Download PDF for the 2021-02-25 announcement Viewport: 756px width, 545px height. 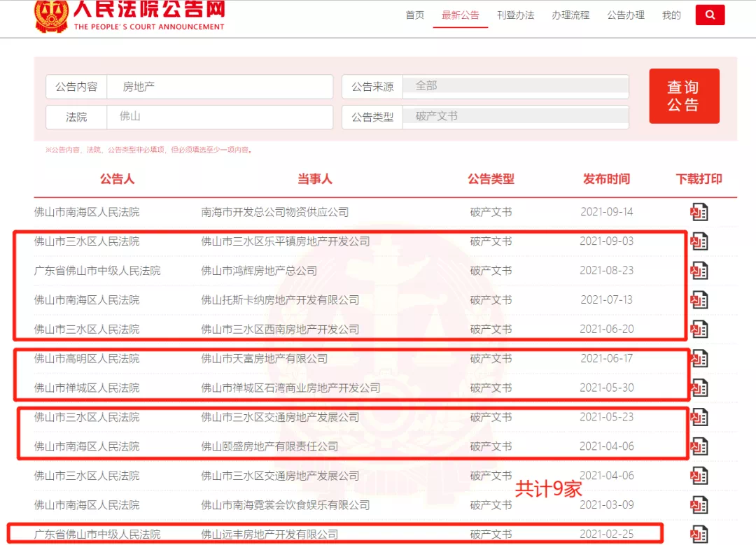699,534
